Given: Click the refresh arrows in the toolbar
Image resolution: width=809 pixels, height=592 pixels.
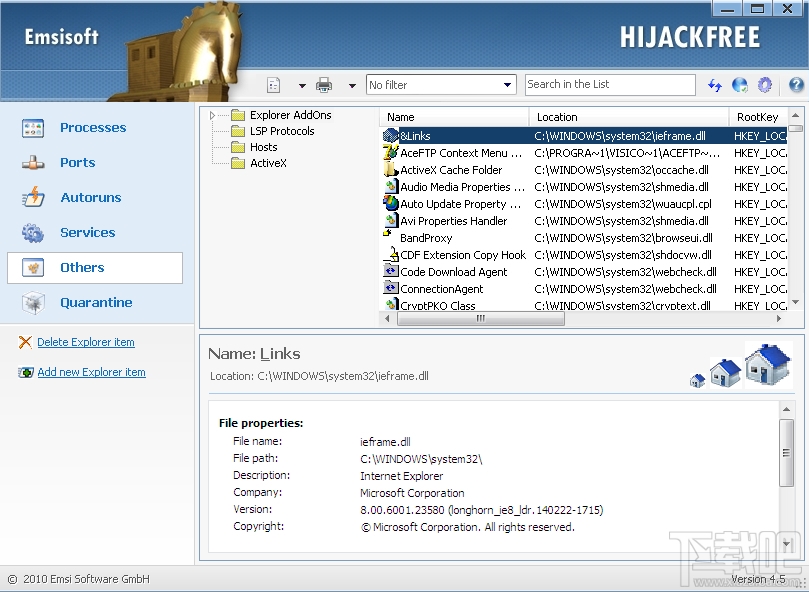Looking at the screenshot, I should coord(713,84).
